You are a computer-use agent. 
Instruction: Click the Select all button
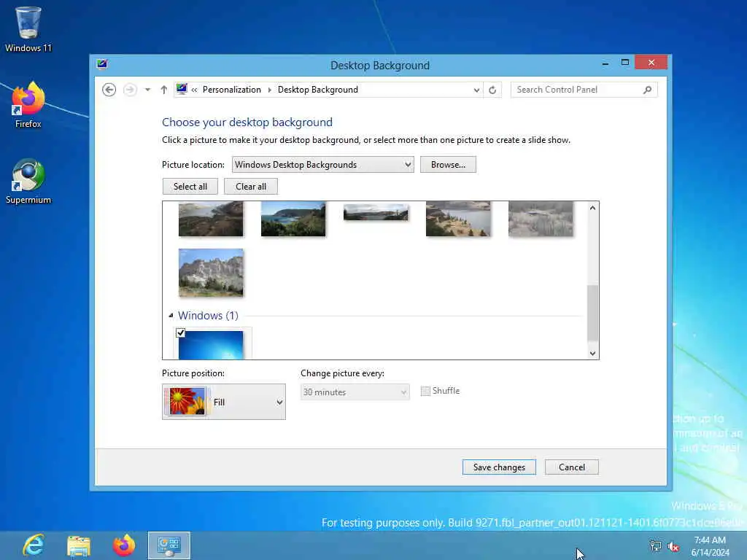point(190,186)
